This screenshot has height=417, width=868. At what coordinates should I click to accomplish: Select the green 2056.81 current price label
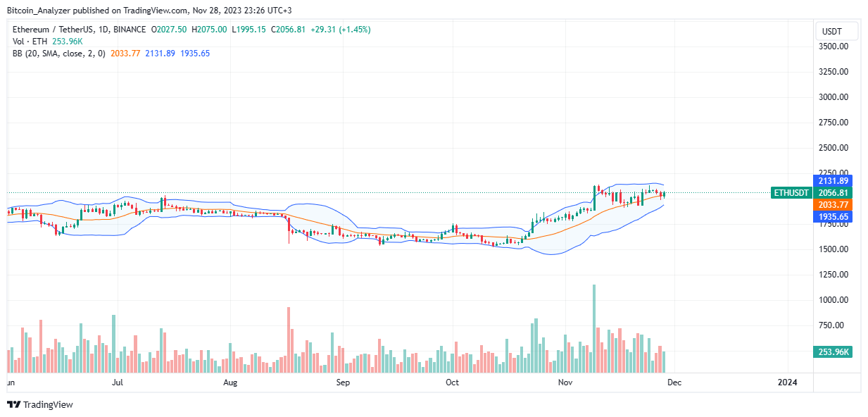click(833, 192)
